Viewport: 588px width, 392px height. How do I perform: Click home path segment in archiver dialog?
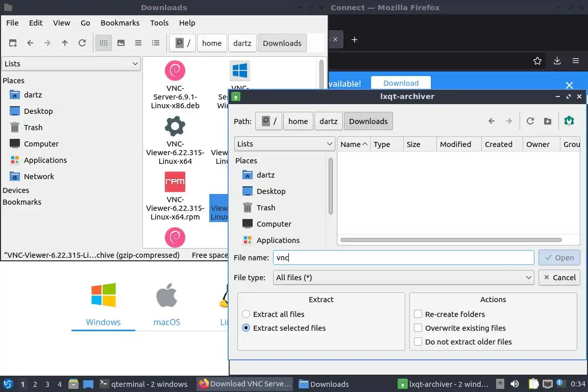[298, 121]
